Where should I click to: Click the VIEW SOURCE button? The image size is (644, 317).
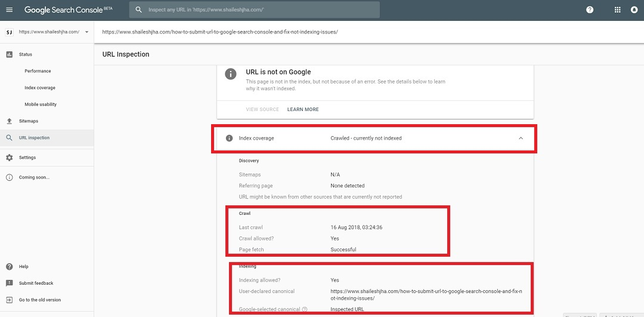click(x=262, y=109)
